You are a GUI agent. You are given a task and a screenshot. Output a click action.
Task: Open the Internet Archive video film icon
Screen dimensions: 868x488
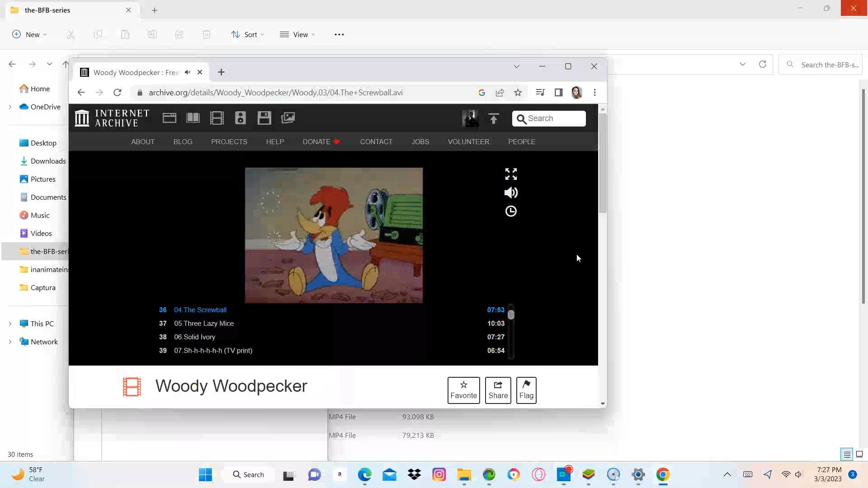[217, 118]
